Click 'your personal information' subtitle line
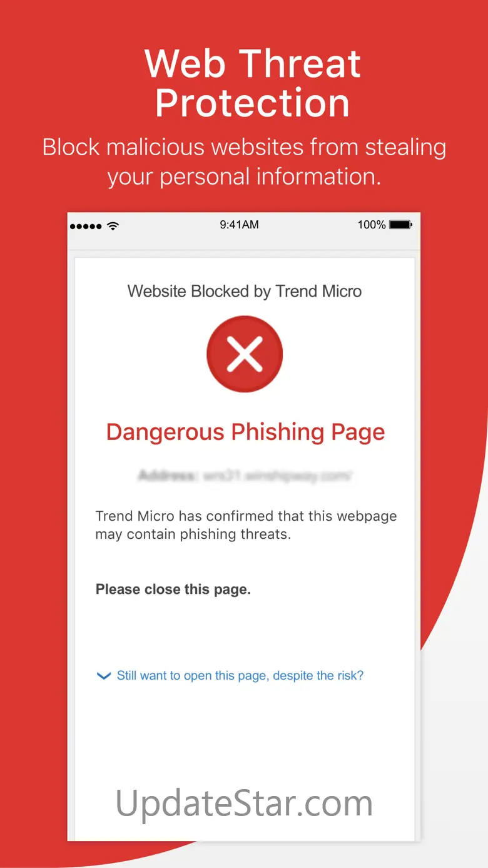The width and height of the screenshot is (488, 868). point(244,177)
